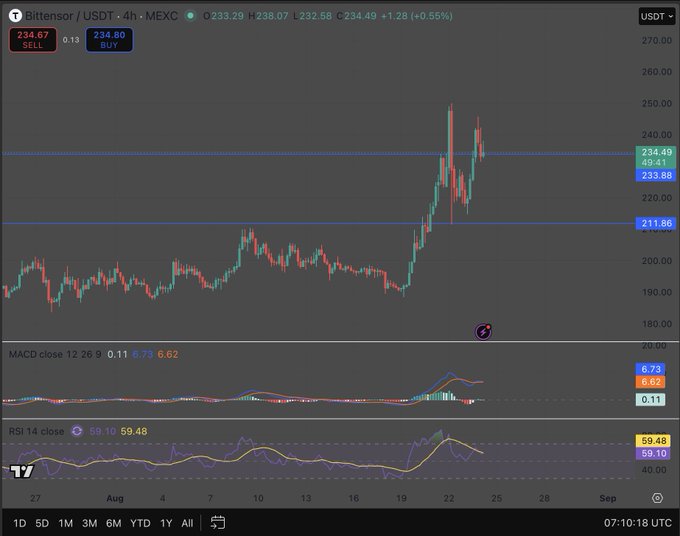Viewport: 680px width, 536px height.
Task: Select the 3M time range
Action: [90, 523]
